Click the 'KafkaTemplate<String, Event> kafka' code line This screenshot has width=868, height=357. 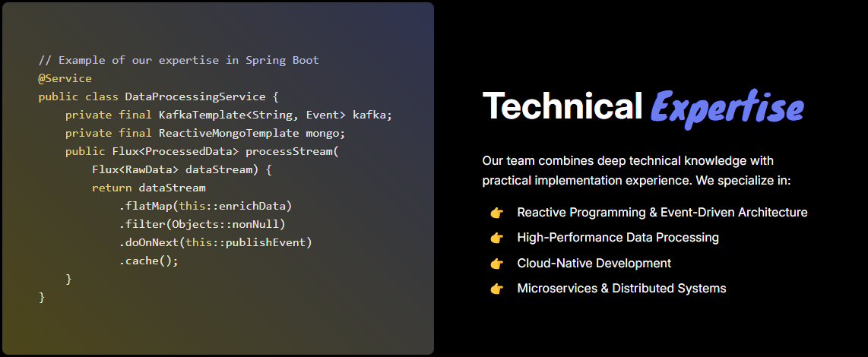pyautogui.click(x=229, y=115)
